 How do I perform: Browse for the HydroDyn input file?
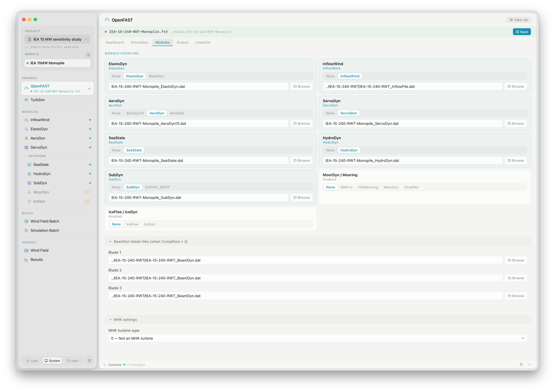[516, 160]
